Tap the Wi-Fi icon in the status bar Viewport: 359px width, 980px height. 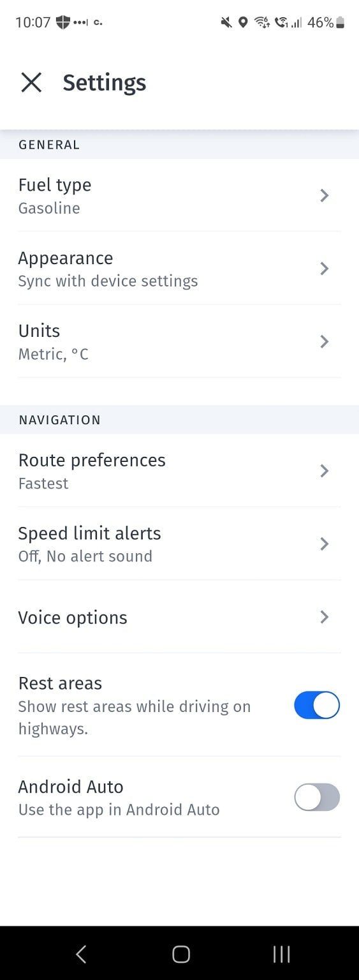pyautogui.click(x=261, y=23)
